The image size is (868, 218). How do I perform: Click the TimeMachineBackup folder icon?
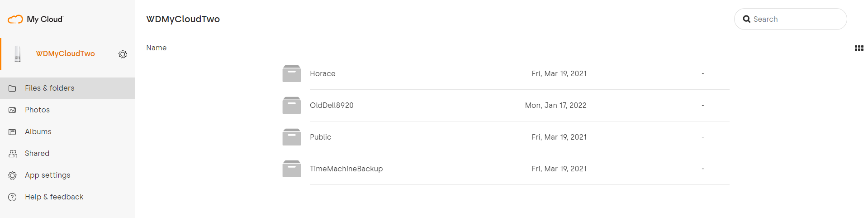(292, 169)
